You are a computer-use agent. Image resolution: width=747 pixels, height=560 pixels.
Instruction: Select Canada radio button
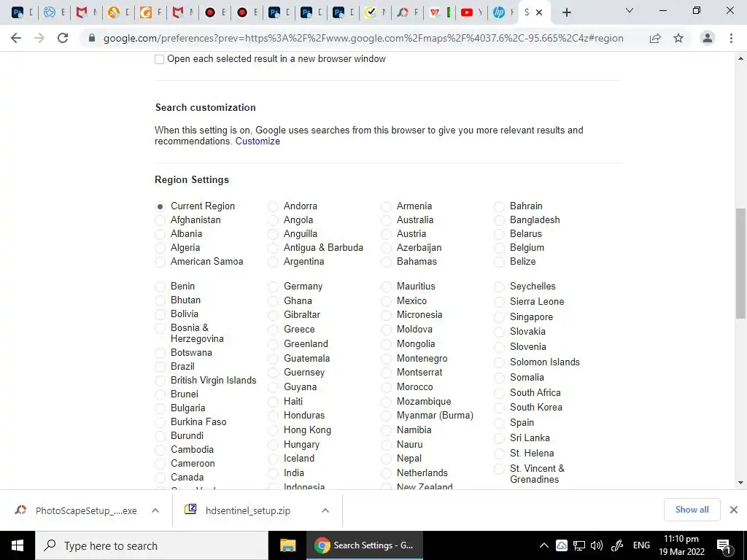tap(160, 478)
